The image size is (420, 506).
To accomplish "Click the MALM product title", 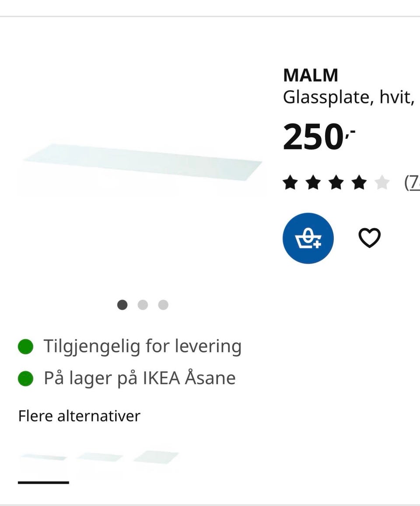I will pyautogui.click(x=311, y=75).
